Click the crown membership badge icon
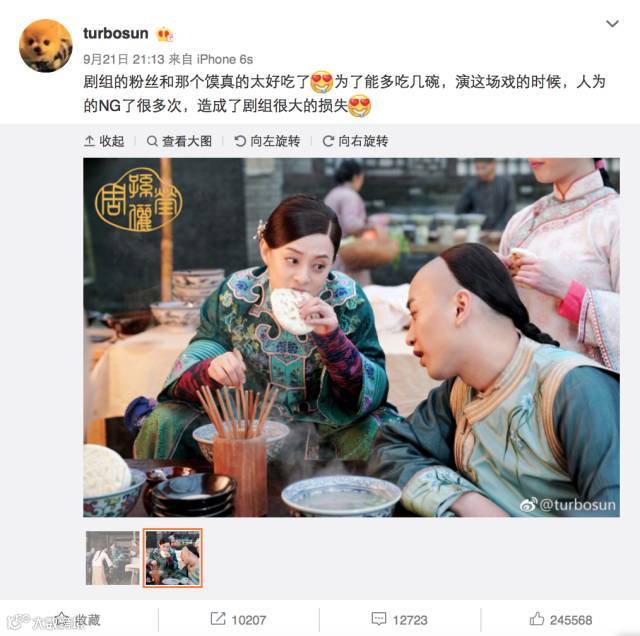The image size is (640, 636). pyautogui.click(x=164, y=34)
